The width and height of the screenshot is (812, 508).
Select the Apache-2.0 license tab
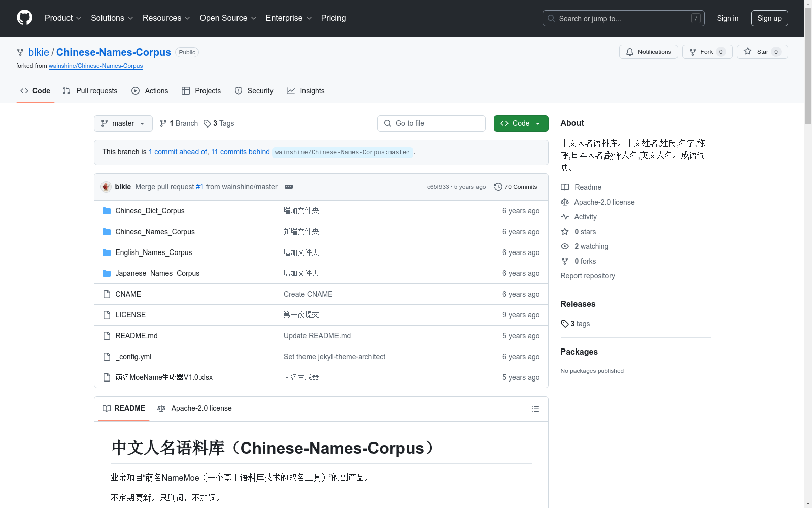195,408
